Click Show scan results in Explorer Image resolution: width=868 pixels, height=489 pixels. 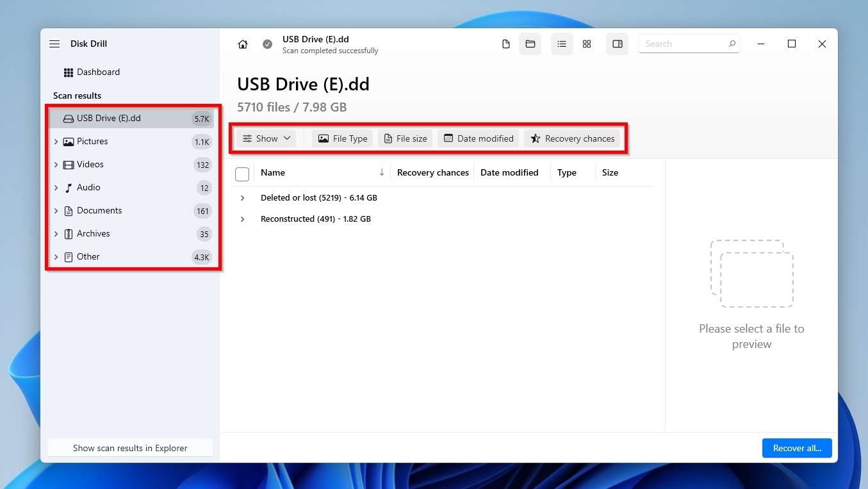coord(130,448)
